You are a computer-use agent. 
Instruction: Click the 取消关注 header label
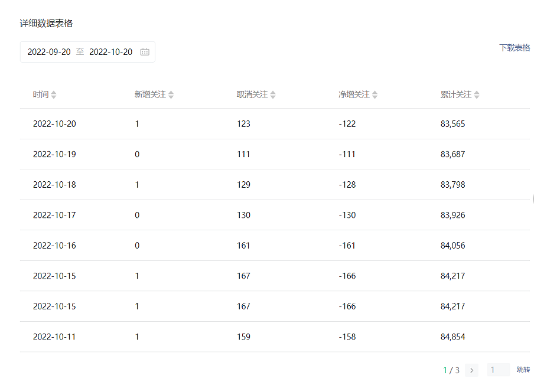(x=252, y=94)
